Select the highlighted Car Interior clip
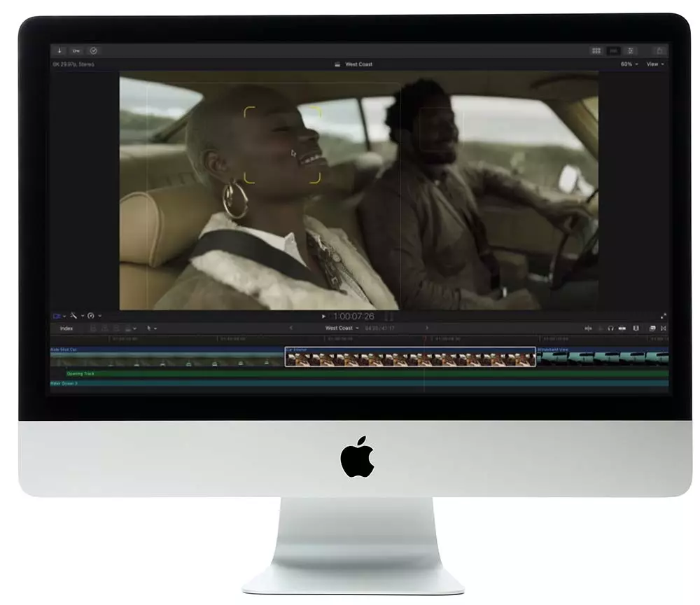The image size is (700, 605). 410,356
